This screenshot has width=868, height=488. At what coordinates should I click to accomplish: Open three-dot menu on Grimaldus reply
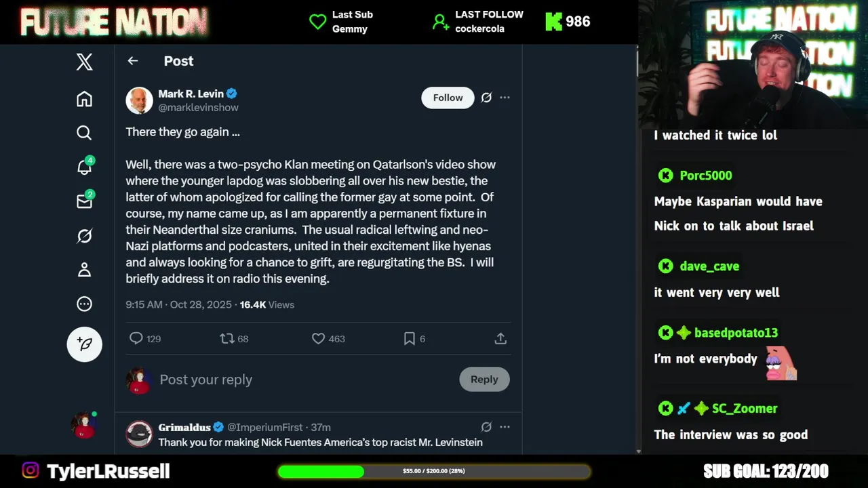[505, 427]
